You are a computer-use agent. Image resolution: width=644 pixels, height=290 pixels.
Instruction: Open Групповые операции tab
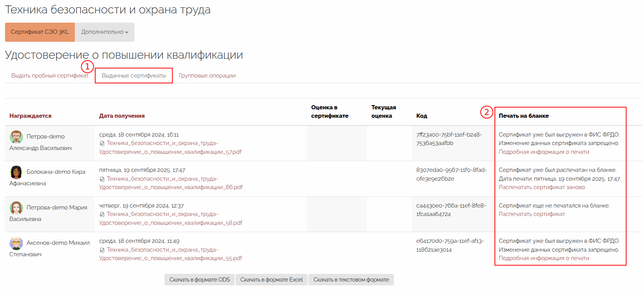coord(207,76)
